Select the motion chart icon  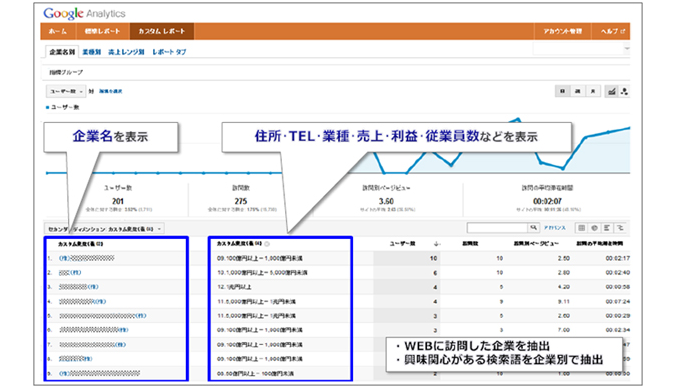point(624,91)
